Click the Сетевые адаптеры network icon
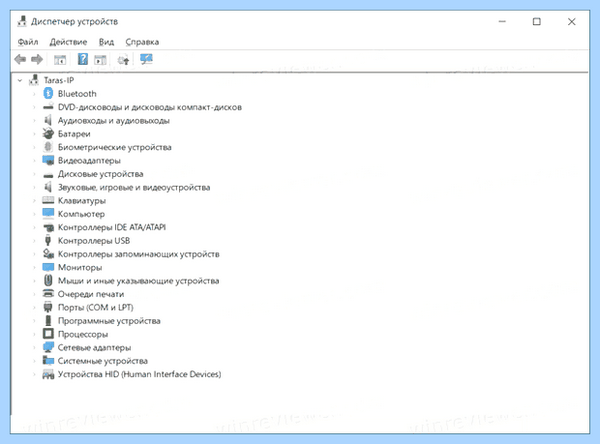This screenshot has height=444, width=600. [x=48, y=347]
